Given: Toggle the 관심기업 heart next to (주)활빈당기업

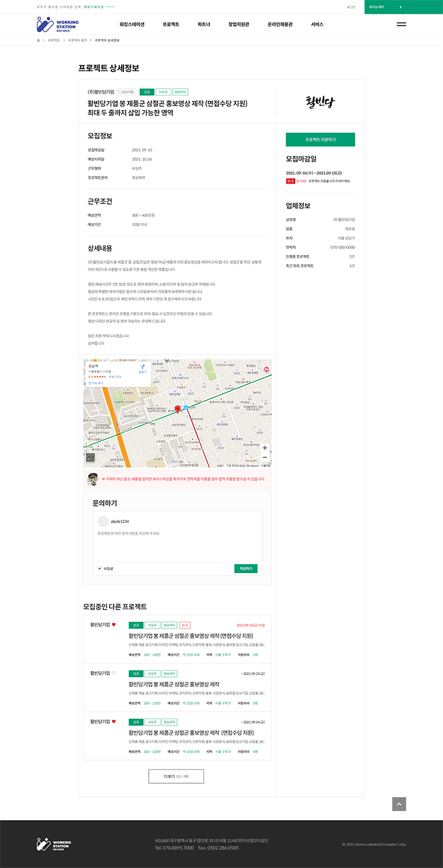Looking at the screenshot, I should click(x=126, y=92).
